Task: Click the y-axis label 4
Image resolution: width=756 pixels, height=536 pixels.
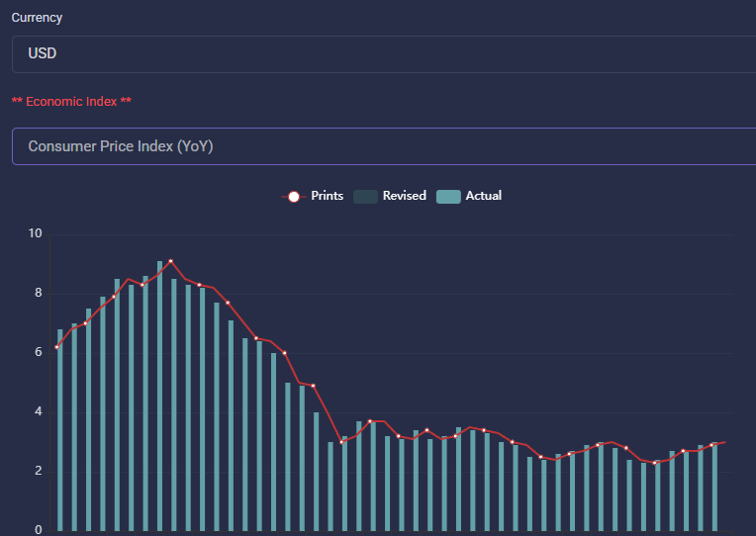Action: click(x=38, y=412)
